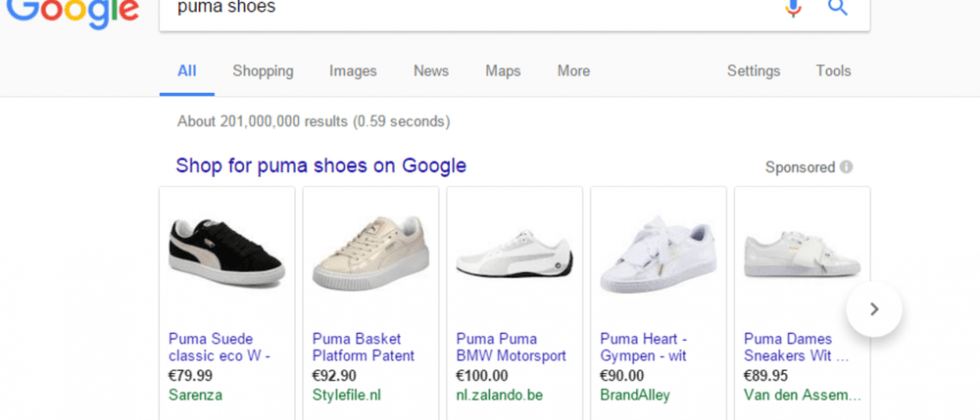
Task: Open 'Shop for puma shoes on Google' link
Action: coord(321,166)
